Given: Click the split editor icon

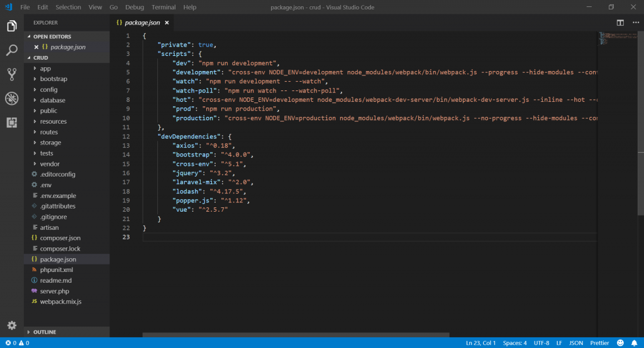Looking at the screenshot, I should coord(620,23).
